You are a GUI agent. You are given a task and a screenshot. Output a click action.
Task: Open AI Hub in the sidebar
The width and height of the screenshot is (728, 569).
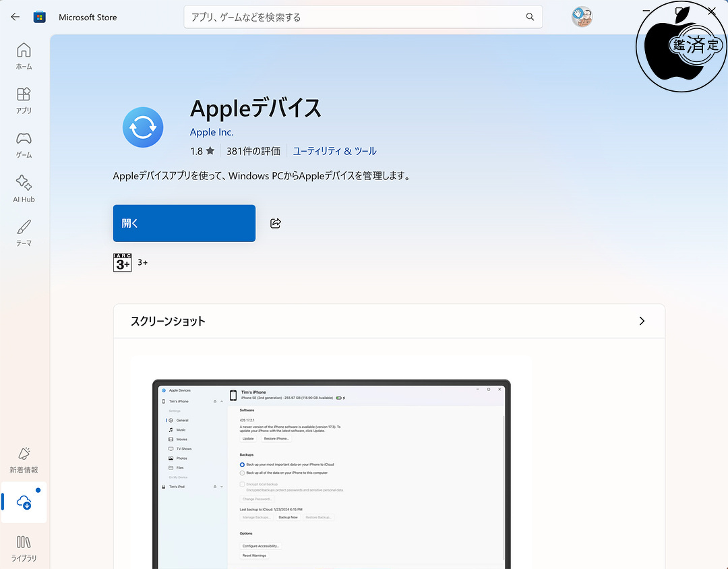(24, 189)
